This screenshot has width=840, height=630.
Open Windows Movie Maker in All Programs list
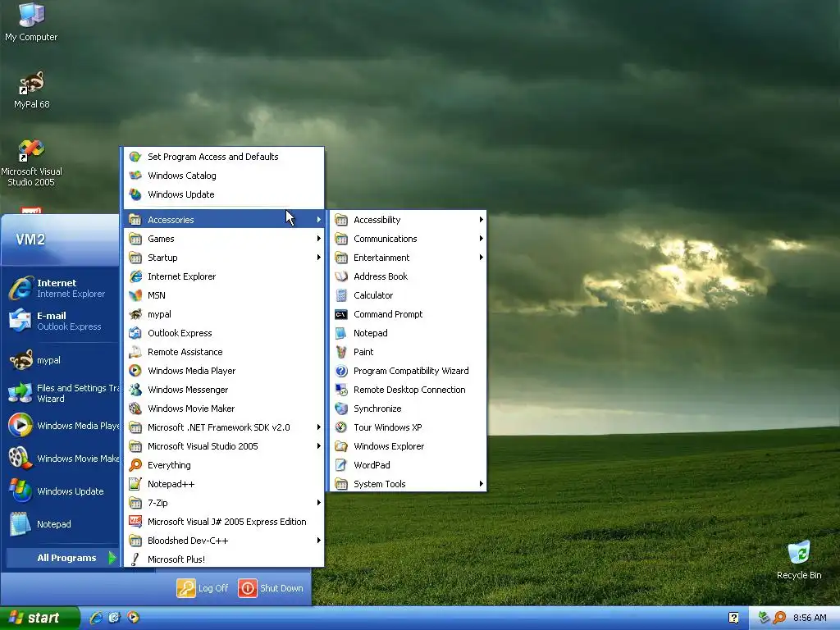[224, 409]
